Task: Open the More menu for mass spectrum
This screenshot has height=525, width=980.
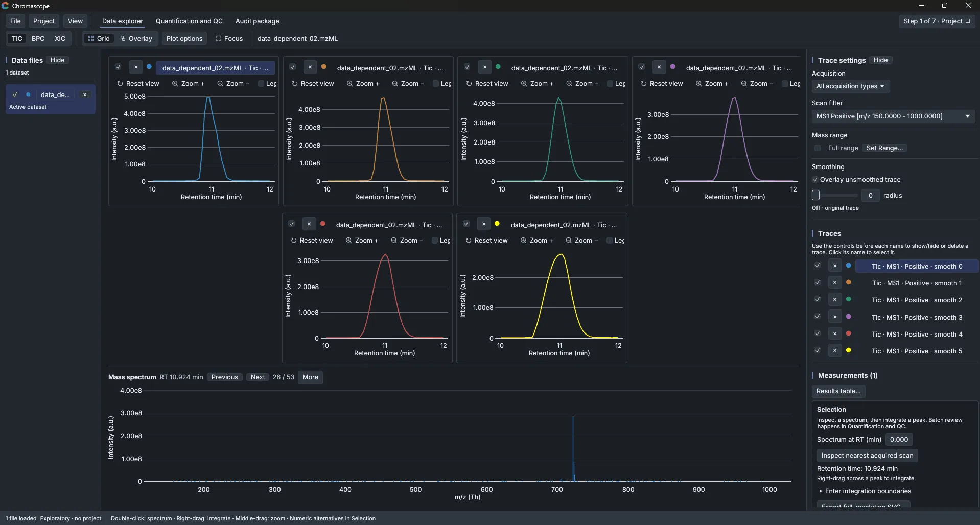Action: [310, 377]
